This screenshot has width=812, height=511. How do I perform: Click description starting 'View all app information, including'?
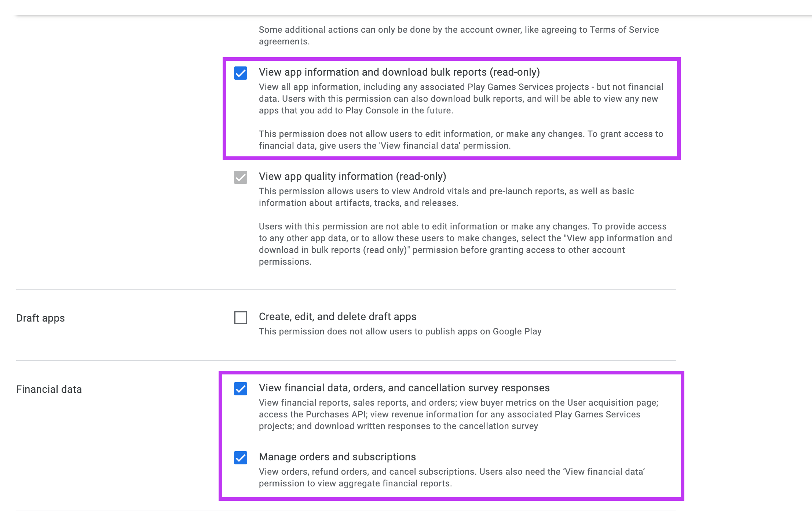point(461,99)
